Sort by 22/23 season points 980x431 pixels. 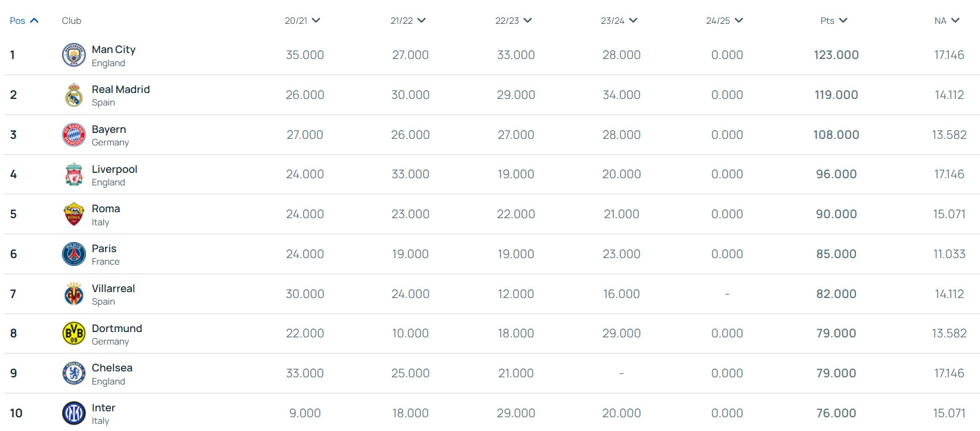513,21
